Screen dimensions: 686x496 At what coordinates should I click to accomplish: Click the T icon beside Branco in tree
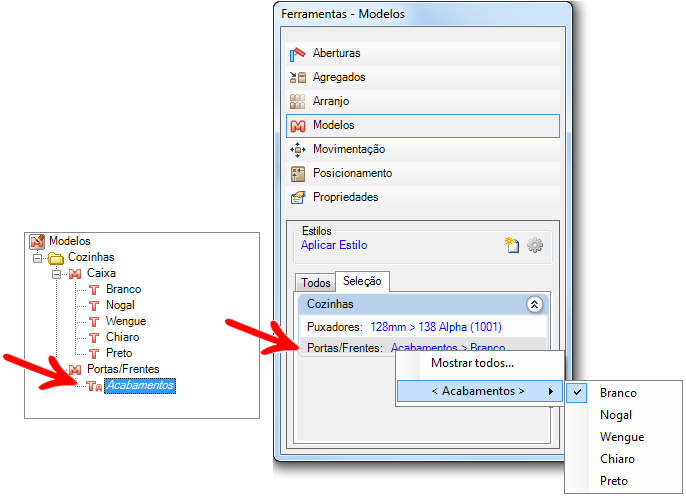(94, 290)
